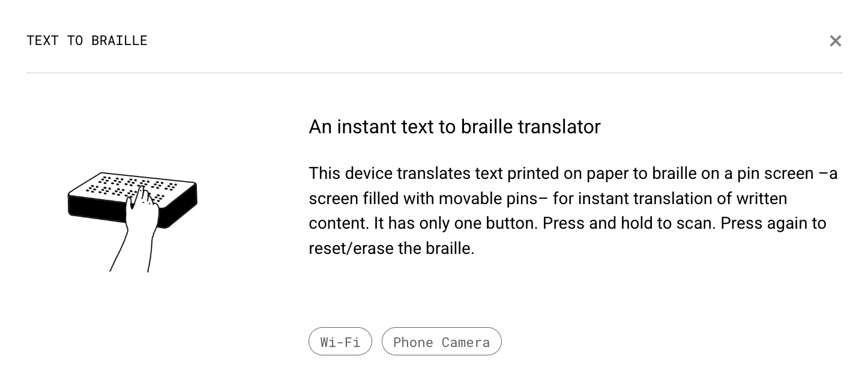Select the fingertip in the illustration

(141, 189)
